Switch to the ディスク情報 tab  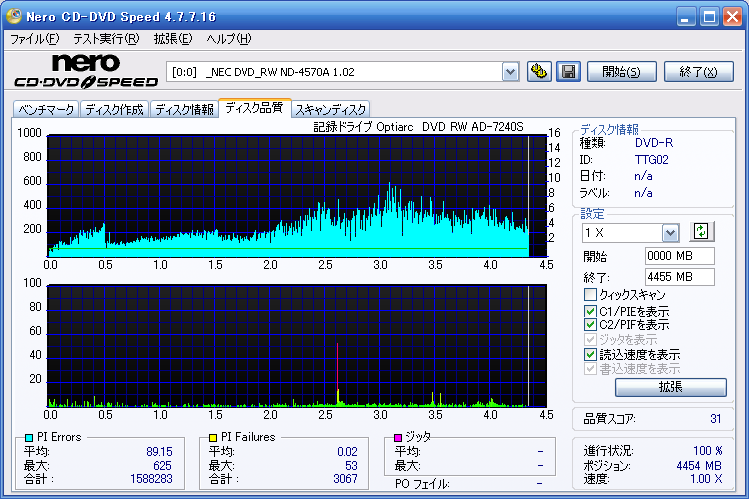pyautogui.click(x=184, y=109)
